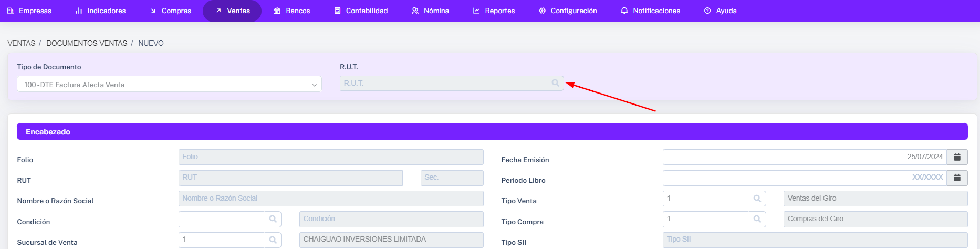Click the Encabezado section header
Image resolution: width=980 pixels, height=249 pixels.
492,131
